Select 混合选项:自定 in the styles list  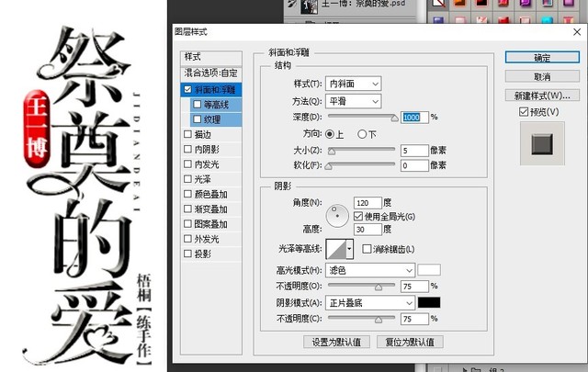[x=211, y=73]
